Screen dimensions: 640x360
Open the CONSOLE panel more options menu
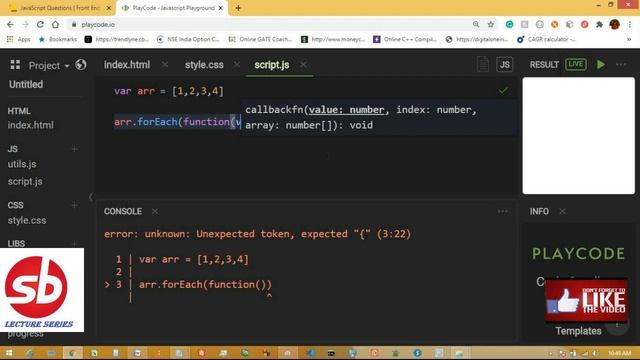[x=502, y=211]
